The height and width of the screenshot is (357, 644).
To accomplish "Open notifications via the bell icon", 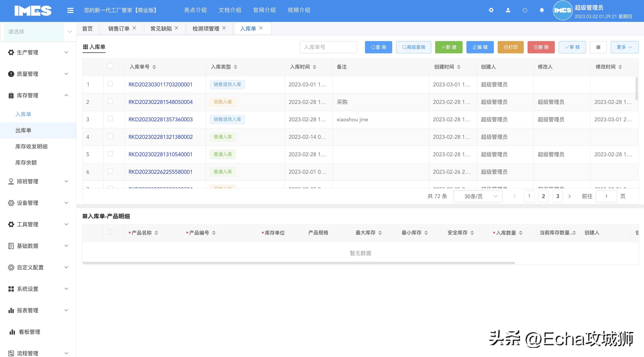I will (542, 10).
